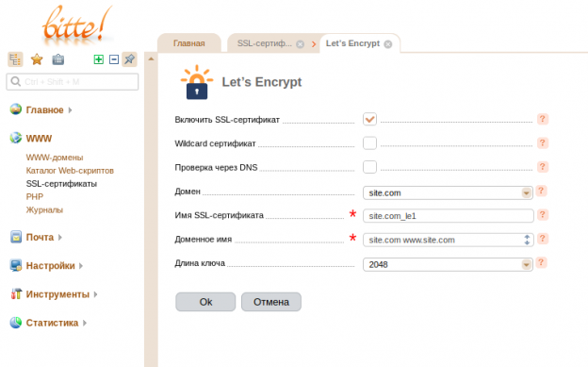Viewport: 588px width, 367px height.
Task: Click the Почта mail icon
Action: coord(16,237)
